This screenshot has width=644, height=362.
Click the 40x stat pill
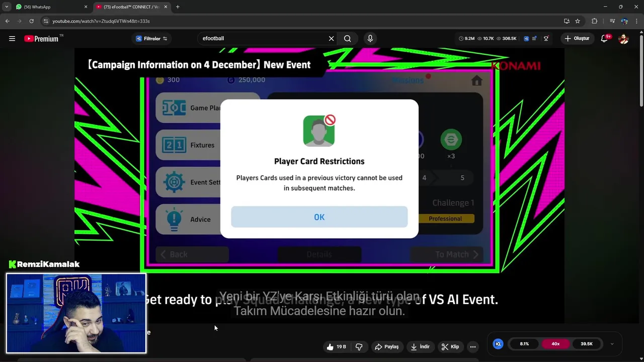coord(555,344)
